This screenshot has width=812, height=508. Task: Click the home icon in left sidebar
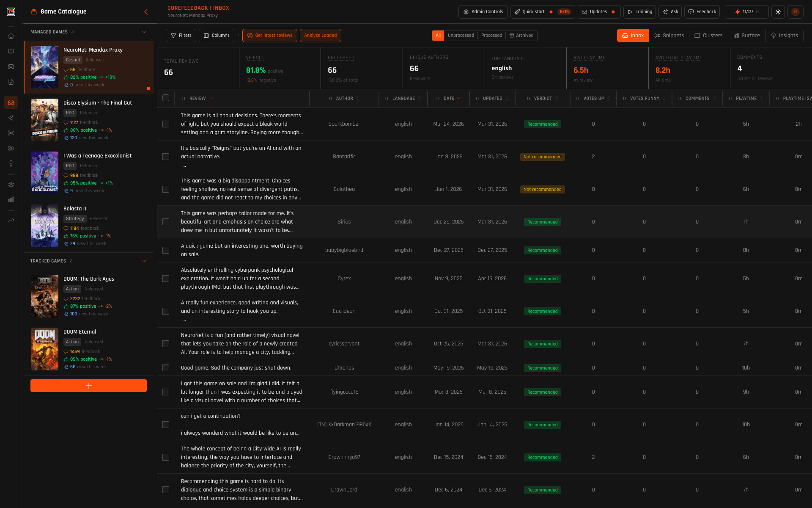(11, 36)
